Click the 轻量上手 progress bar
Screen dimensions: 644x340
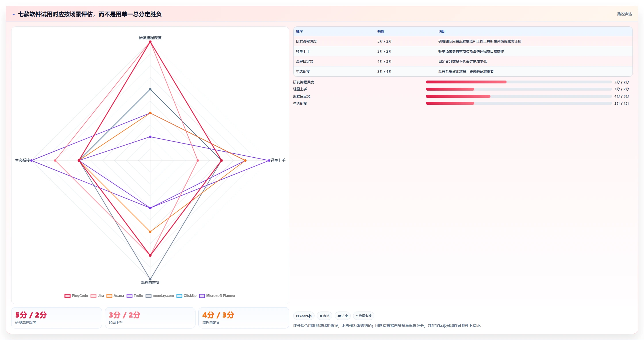click(519, 89)
